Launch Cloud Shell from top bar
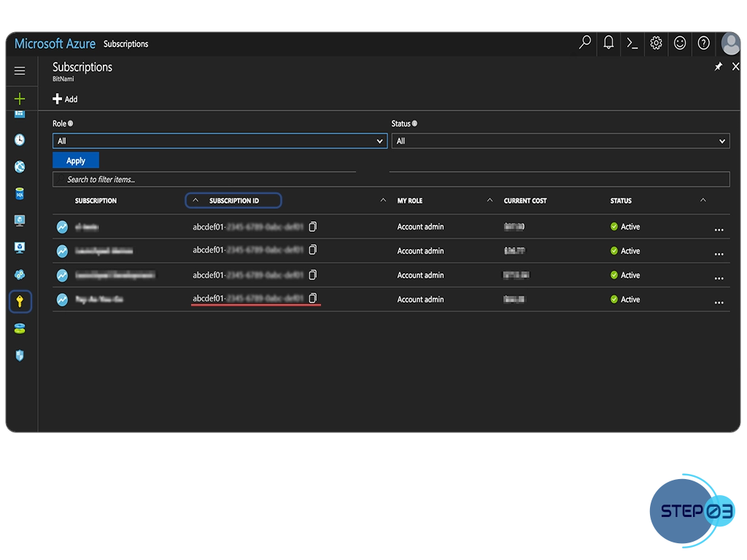 click(632, 43)
